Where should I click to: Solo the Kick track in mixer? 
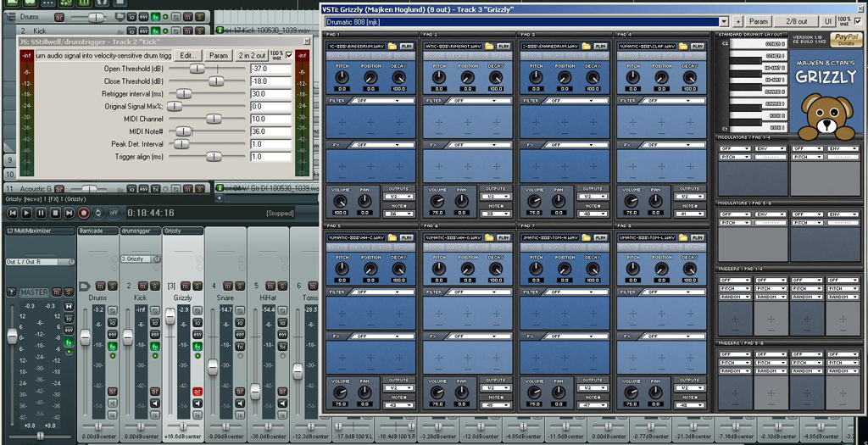click(x=155, y=286)
